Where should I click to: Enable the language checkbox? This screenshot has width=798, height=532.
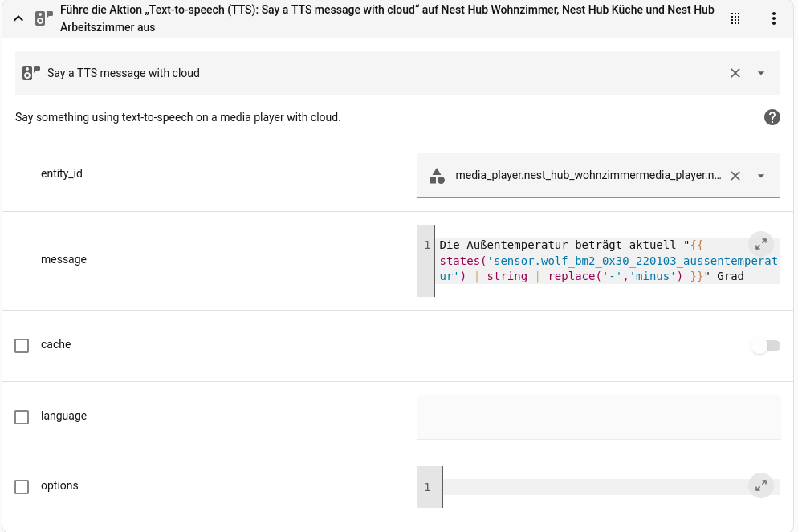point(22,416)
